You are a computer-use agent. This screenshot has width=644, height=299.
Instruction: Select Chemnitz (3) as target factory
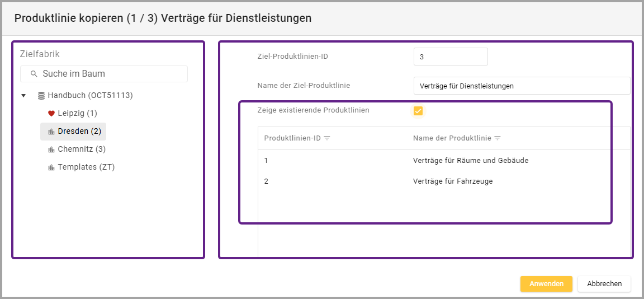(81, 149)
